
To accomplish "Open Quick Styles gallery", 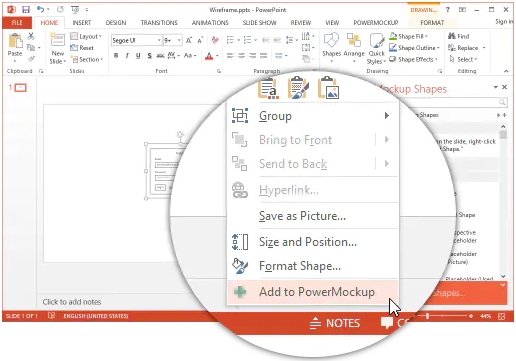I will tap(376, 49).
